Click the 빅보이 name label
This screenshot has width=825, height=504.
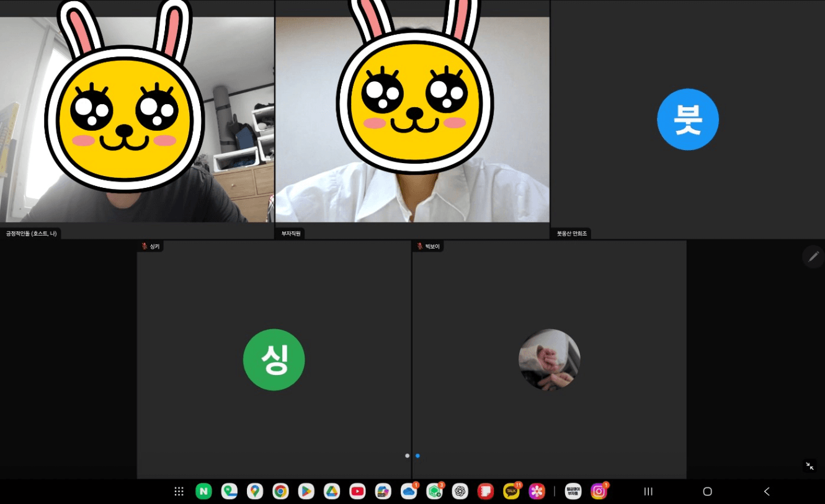pos(432,246)
